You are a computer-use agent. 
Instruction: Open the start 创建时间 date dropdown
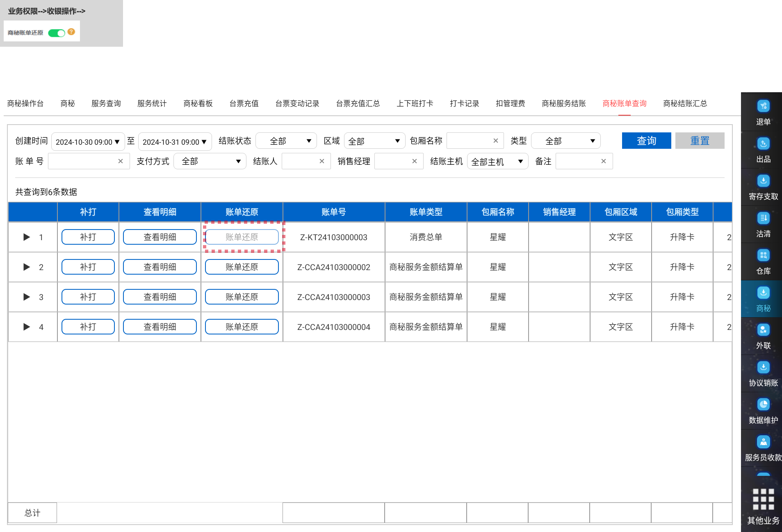88,142
